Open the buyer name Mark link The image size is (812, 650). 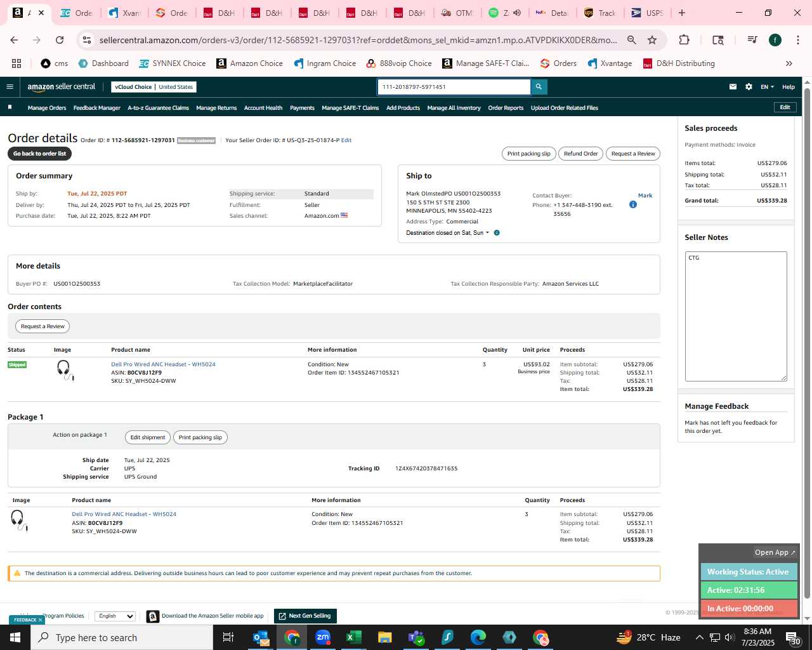coord(645,196)
